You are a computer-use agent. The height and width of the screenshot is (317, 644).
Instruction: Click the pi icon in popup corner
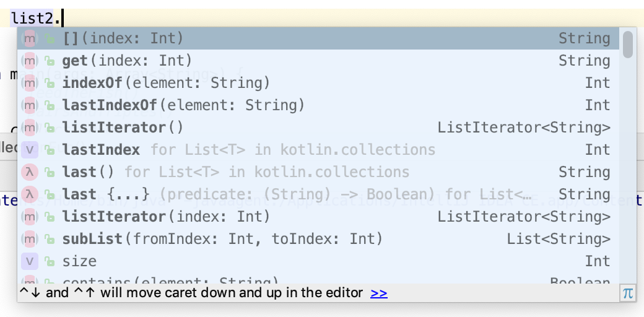coord(628,293)
